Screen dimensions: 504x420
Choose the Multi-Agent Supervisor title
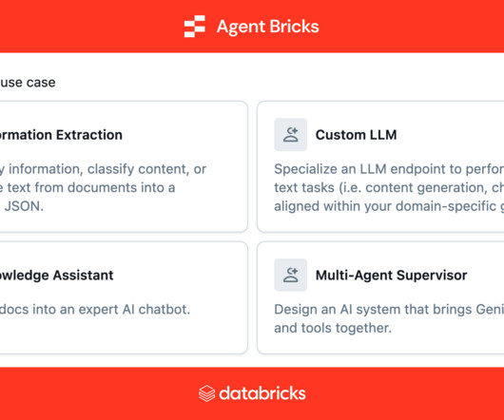point(391,276)
